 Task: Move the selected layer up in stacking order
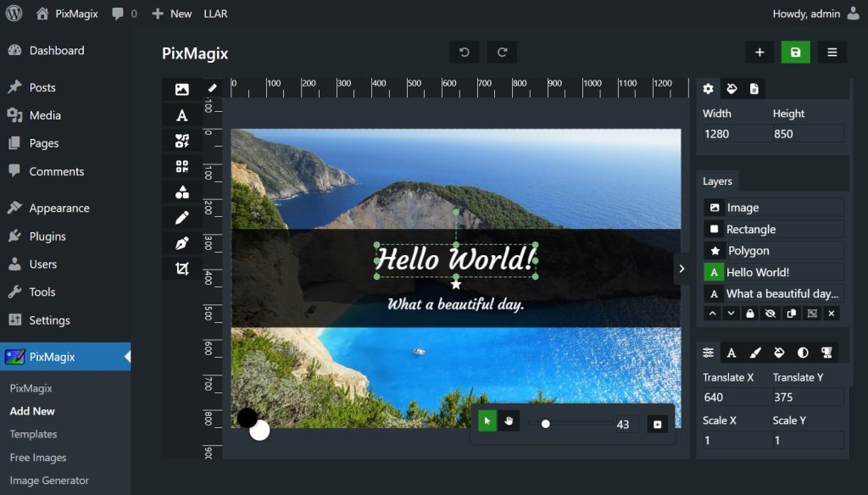[711, 313]
